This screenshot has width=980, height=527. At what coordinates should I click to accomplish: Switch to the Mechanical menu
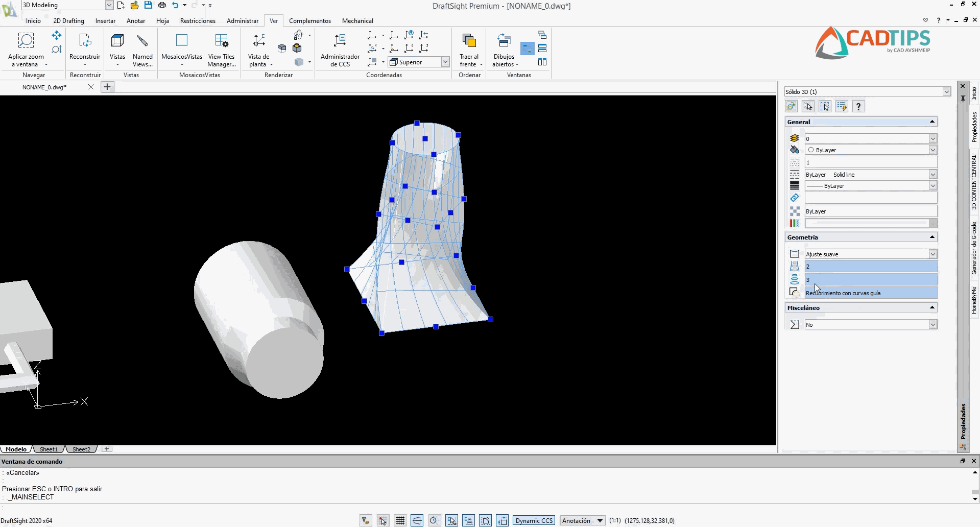coord(357,21)
